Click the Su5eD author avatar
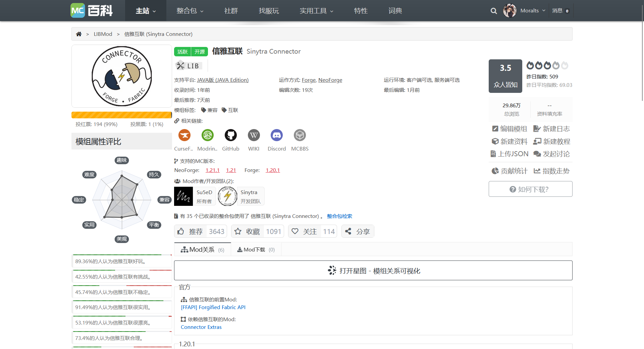Viewport: 644px width, 349px height. (x=183, y=196)
